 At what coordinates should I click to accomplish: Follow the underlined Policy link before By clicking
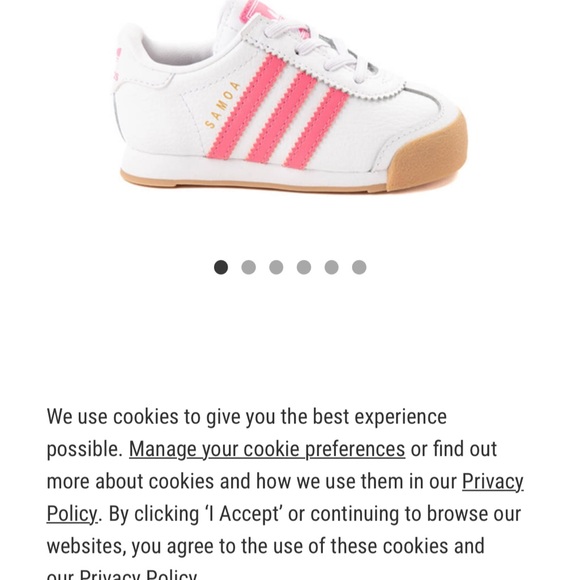(x=72, y=514)
